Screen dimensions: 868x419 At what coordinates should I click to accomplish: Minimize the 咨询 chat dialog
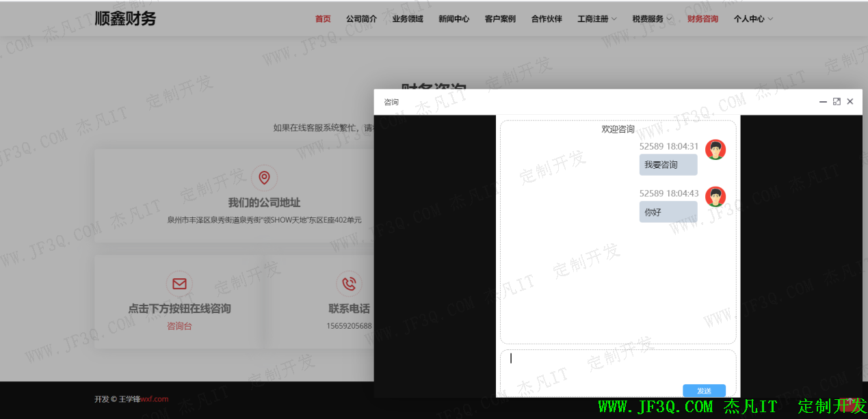pyautogui.click(x=823, y=102)
